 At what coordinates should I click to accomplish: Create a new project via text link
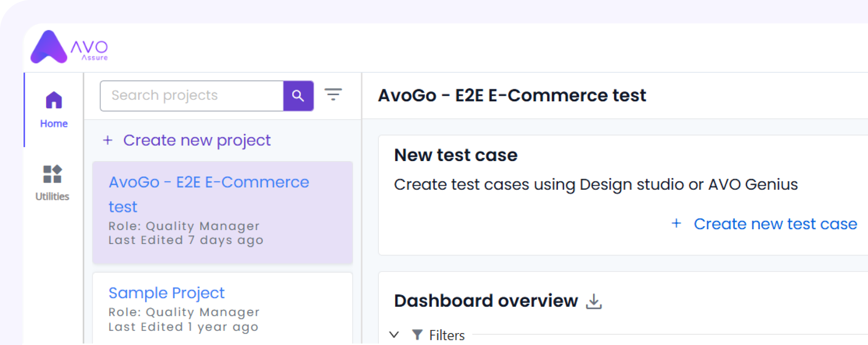[197, 140]
